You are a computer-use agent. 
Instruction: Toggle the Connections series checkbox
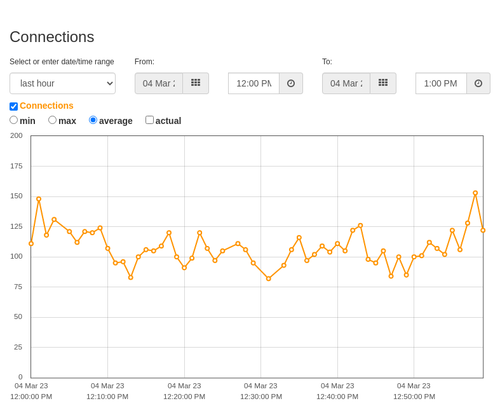point(14,106)
